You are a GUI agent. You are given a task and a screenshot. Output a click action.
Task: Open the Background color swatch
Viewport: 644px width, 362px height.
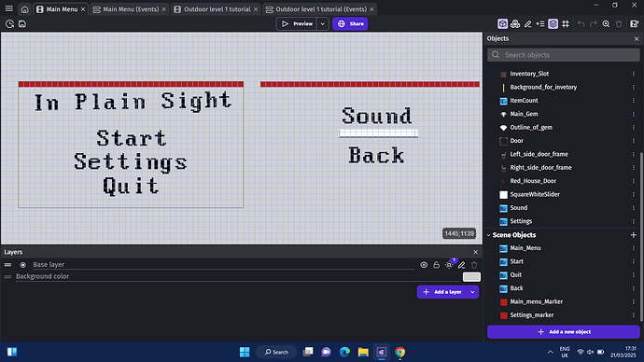click(471, 276)
